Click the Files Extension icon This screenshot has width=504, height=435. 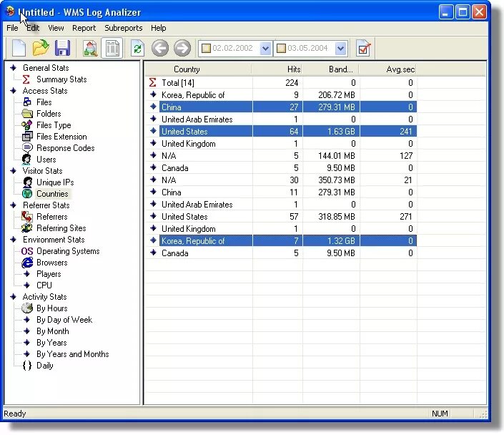pos(27,137)
